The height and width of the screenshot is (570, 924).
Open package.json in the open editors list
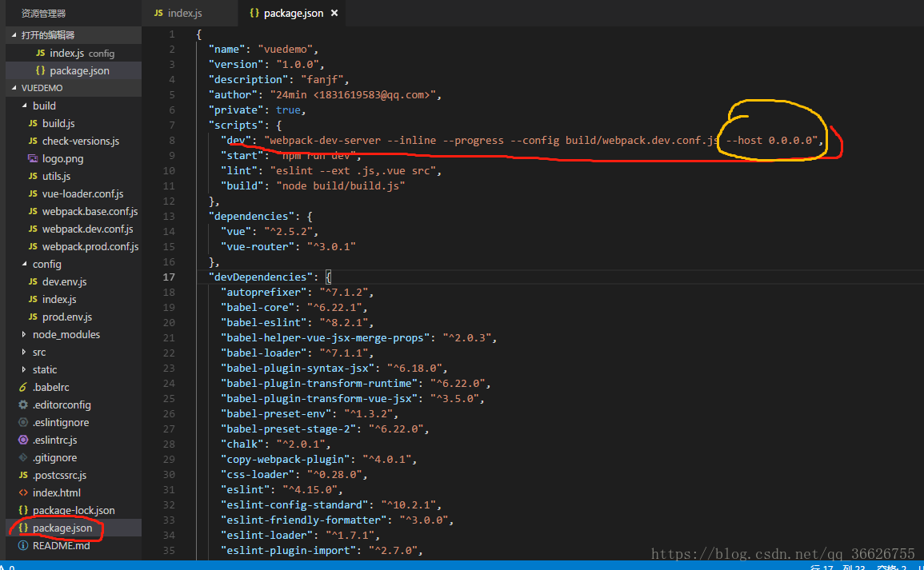click(x=74, y=70)
